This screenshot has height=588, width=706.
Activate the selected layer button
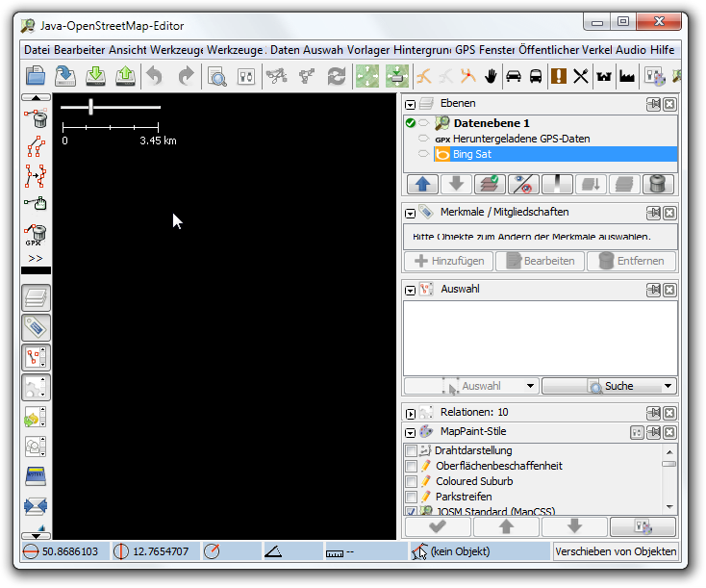pos(490,185)
